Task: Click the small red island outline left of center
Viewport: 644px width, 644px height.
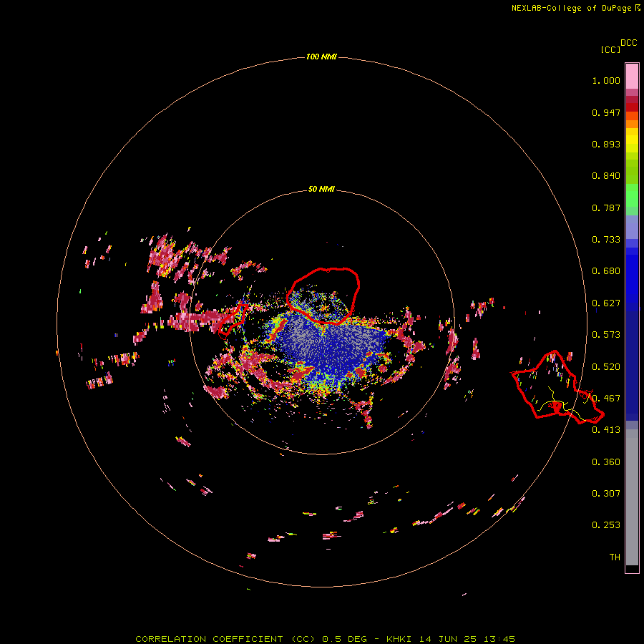Action: pyautogui.click(x=233, y=321)
